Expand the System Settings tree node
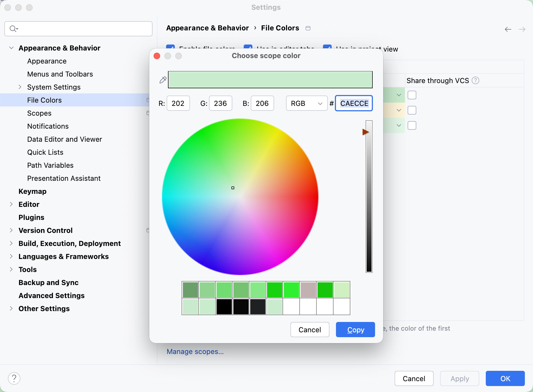 20,87
